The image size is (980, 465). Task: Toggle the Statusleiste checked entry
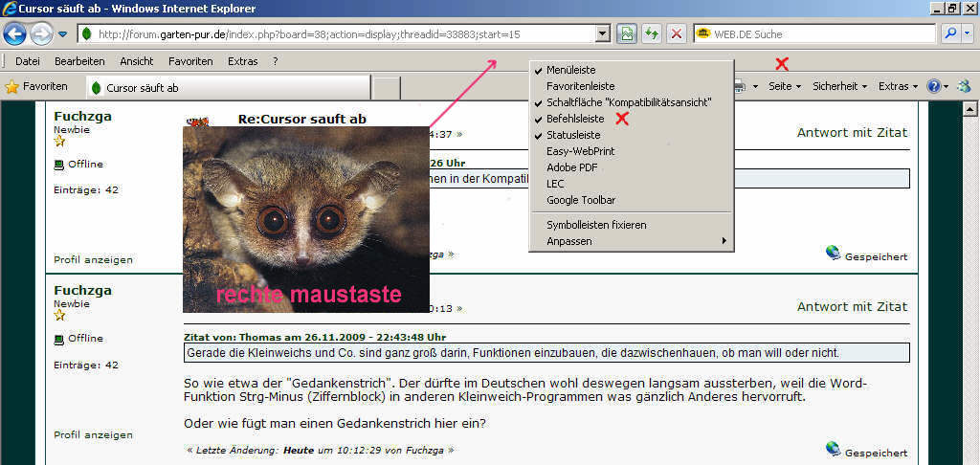573,135
